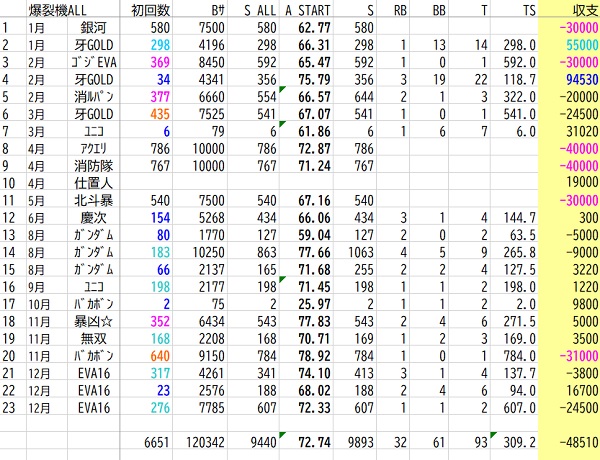Click the 初回数 value 276
Viewport: 600px width, 460px height.
point(160,407)
